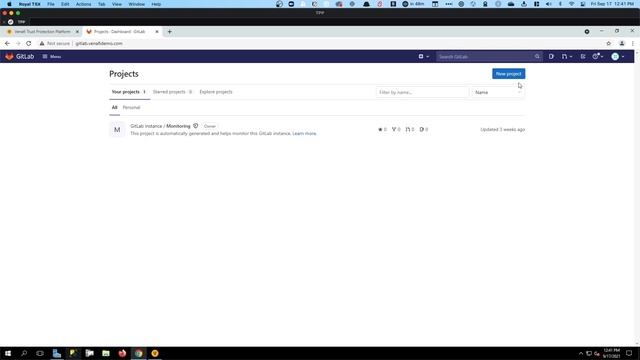Select the Your projects tab
The height and width of the screenshot is (360, 640).
[129, 92]
